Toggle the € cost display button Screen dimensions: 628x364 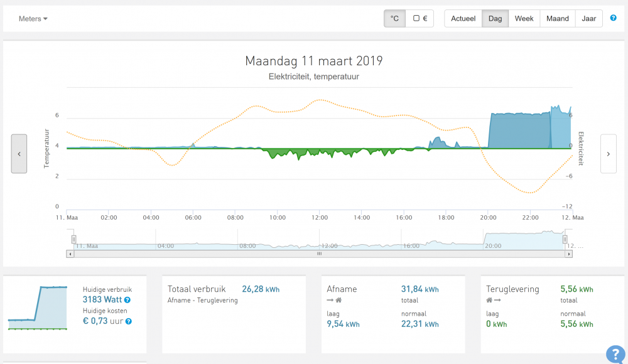420,19
